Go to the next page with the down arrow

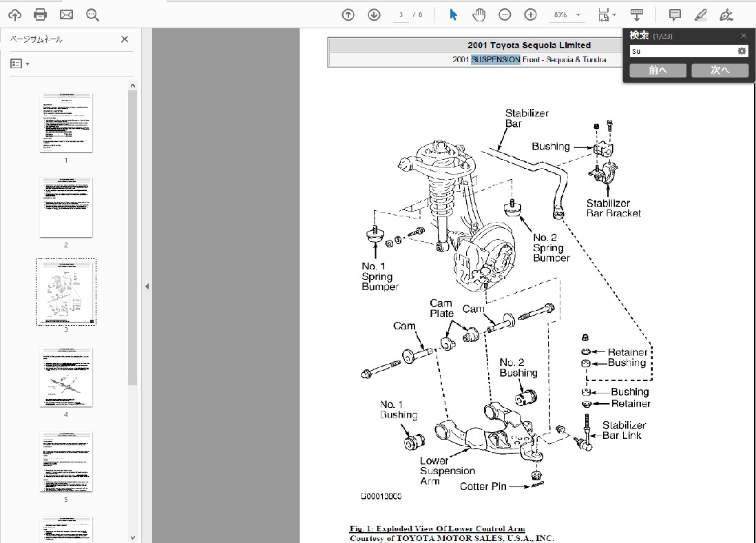pyautogui.click(x=374, y=15)
